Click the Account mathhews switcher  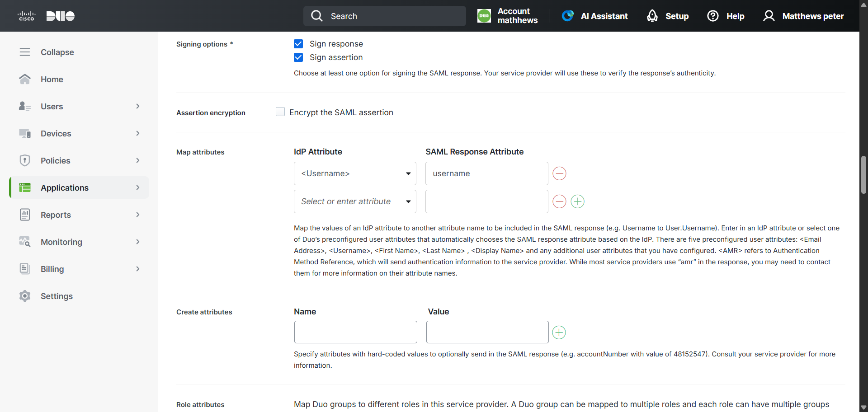pyautogui.click(x=508, y=16)
